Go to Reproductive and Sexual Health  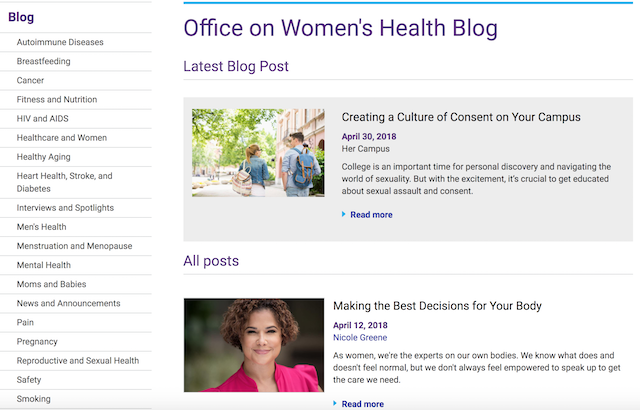coord(78,361)
